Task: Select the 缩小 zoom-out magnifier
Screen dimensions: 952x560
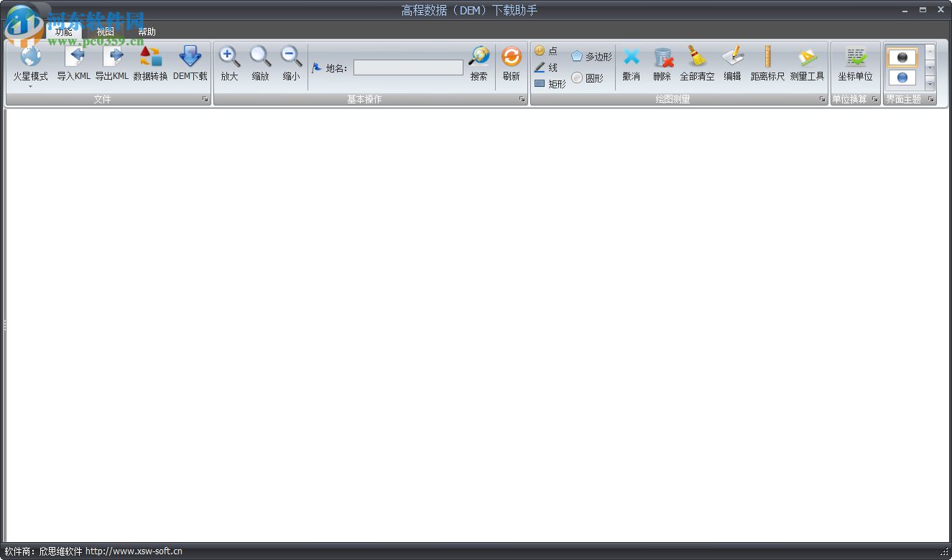Action: click(x=291, y=63)
